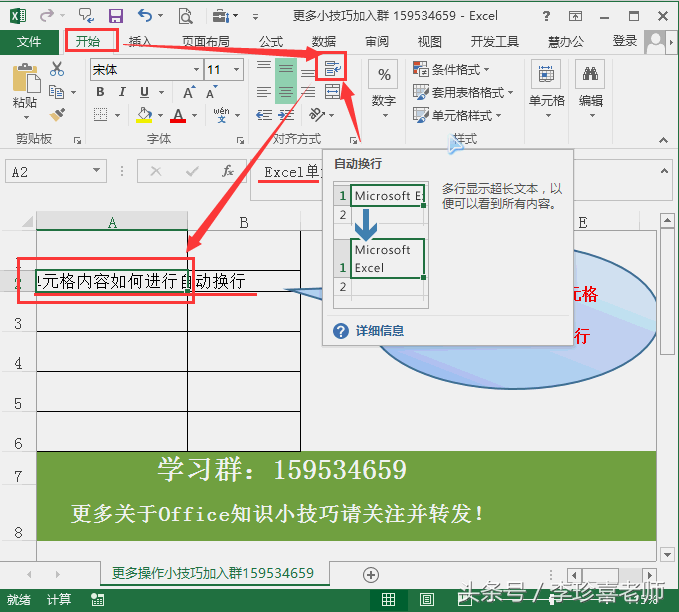679x612 pixels.
Task: Open the Name Box dropdown arrow
Action: [x=97, y=171]
